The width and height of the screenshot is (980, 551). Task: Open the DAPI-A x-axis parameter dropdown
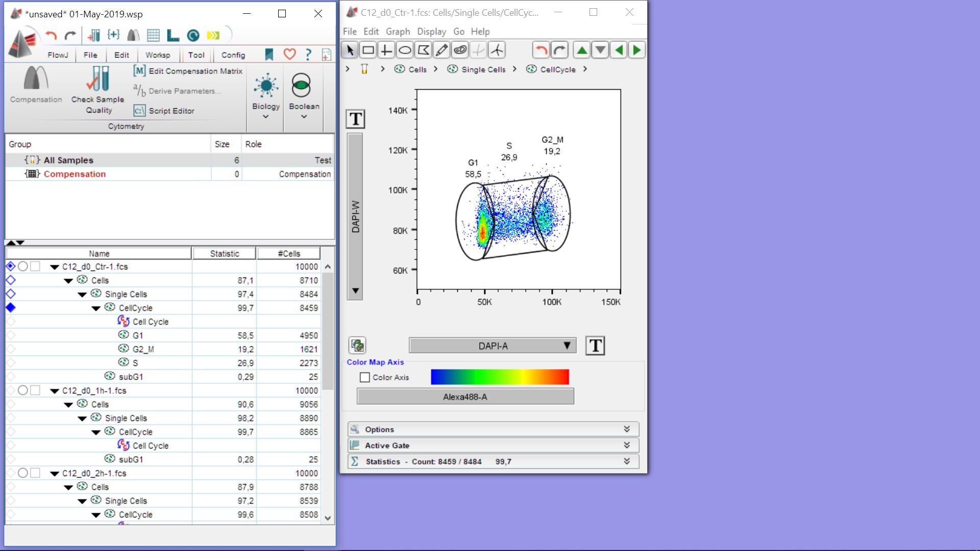click(x=493, y=346)
